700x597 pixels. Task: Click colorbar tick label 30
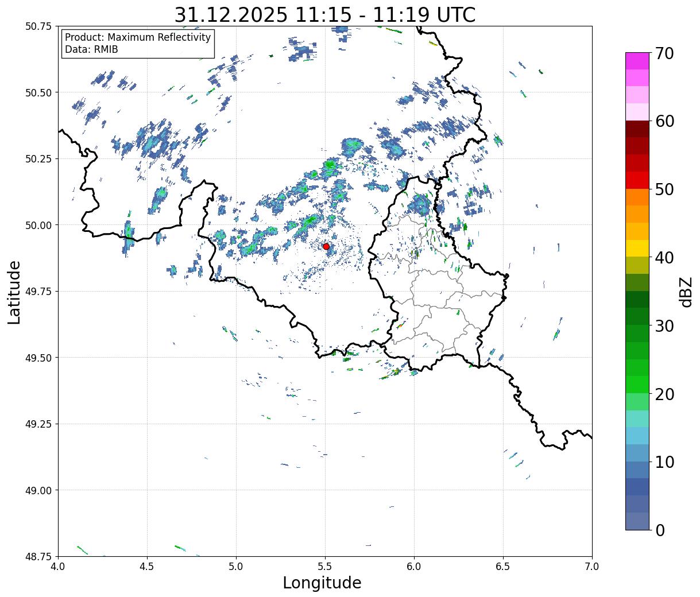point(665,326)
